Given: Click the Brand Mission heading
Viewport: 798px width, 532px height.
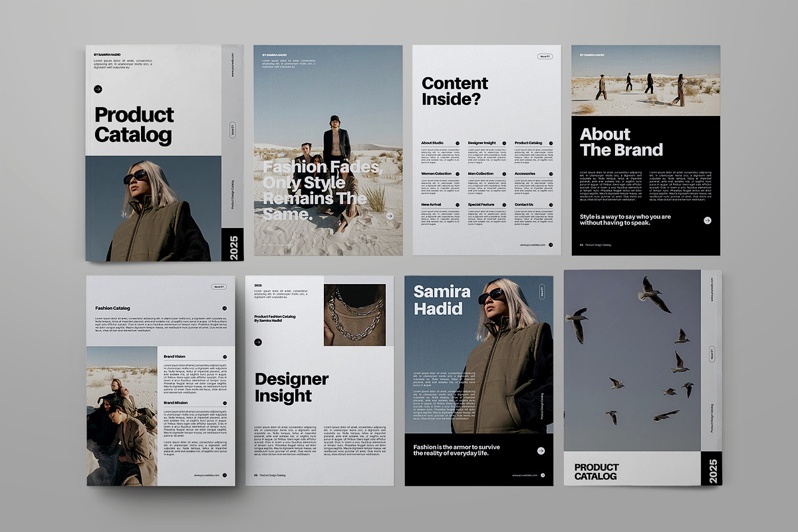Looking at the screenshot, I should click(176, 403).
